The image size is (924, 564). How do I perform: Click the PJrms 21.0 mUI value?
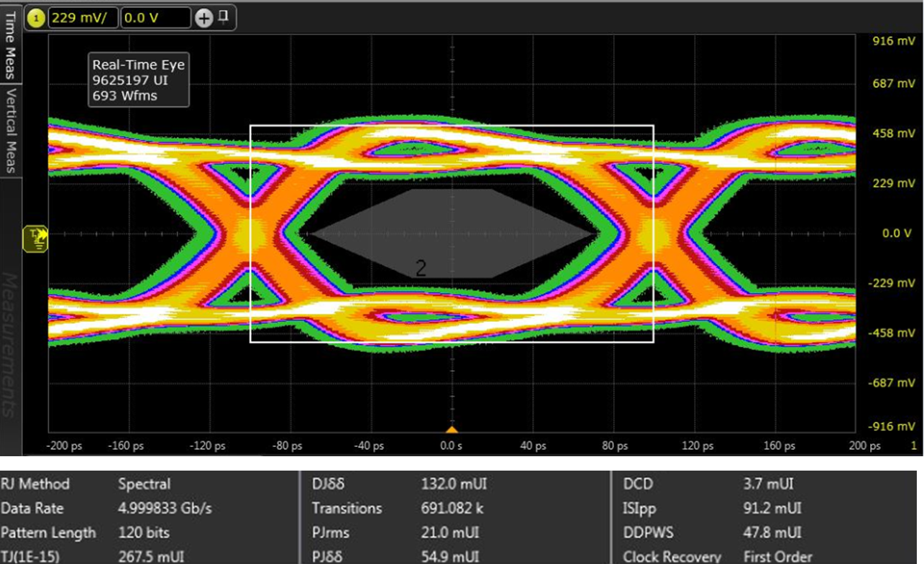click(x=449, y=533)
